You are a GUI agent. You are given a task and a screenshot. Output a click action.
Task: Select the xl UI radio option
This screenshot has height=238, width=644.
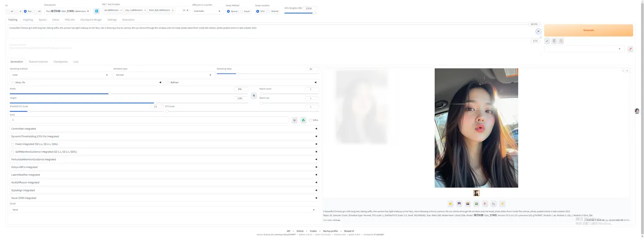point(16,11)
